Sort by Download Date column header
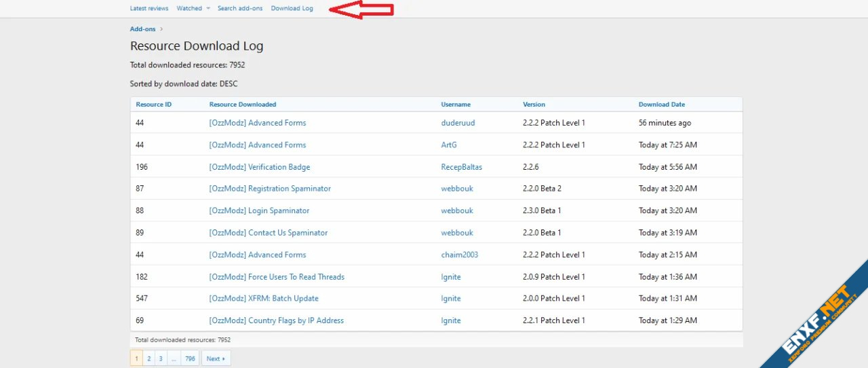The height and width of the screenshot is (368, 868). point(661,105)
